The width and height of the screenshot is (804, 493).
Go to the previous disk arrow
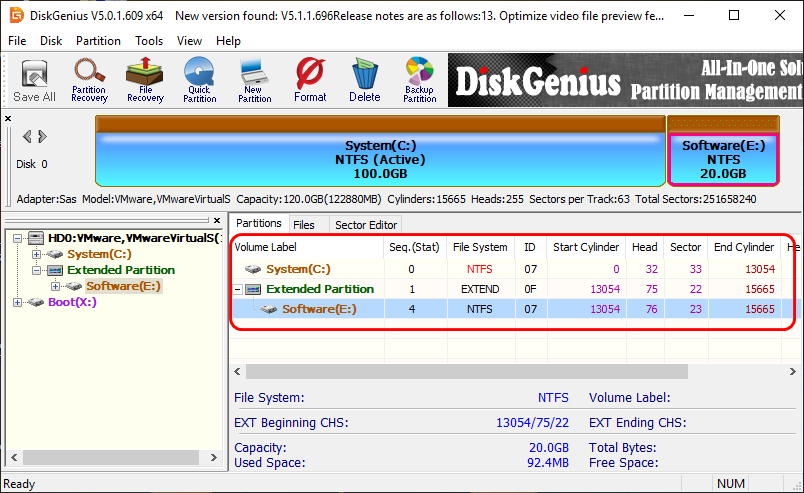coord(27,136)
